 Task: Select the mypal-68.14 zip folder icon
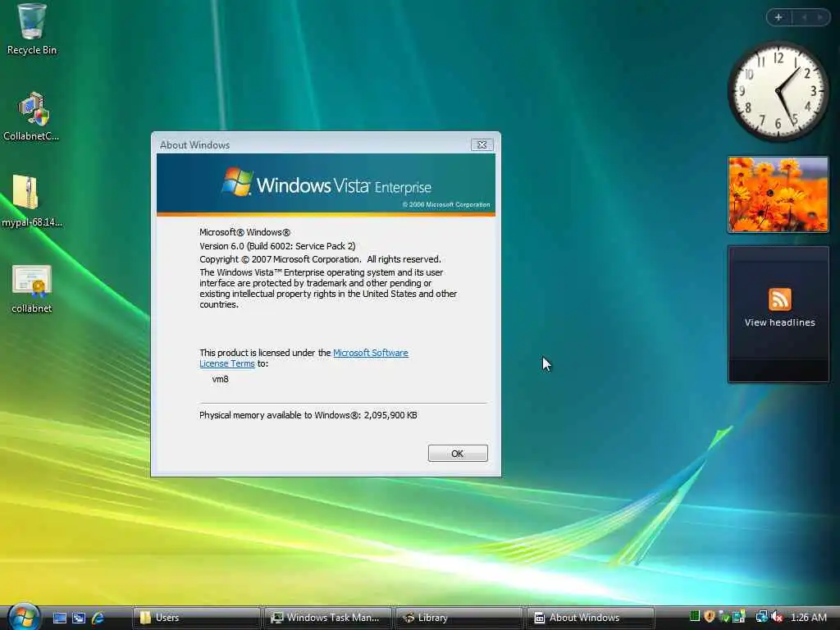coord(31,201)
